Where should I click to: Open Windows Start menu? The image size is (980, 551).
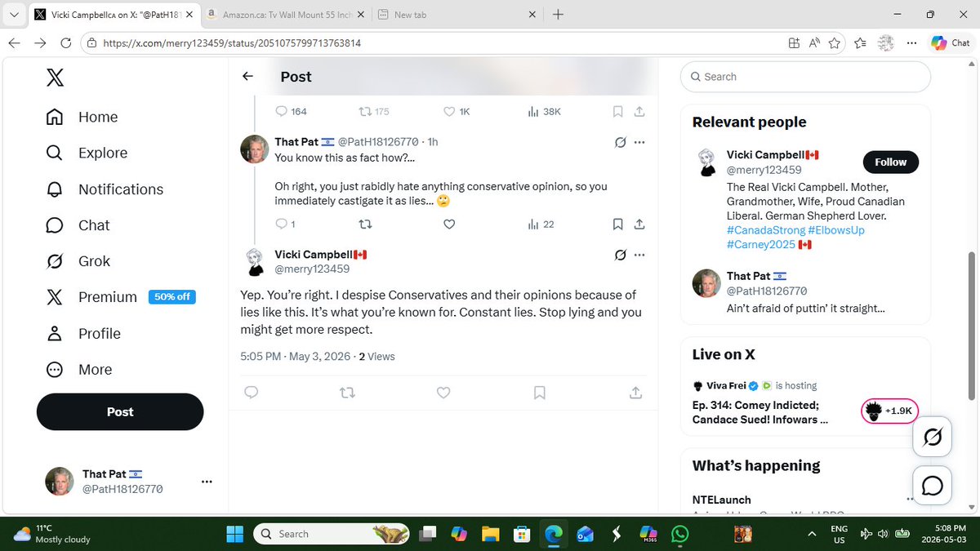[x=235, y=534]
